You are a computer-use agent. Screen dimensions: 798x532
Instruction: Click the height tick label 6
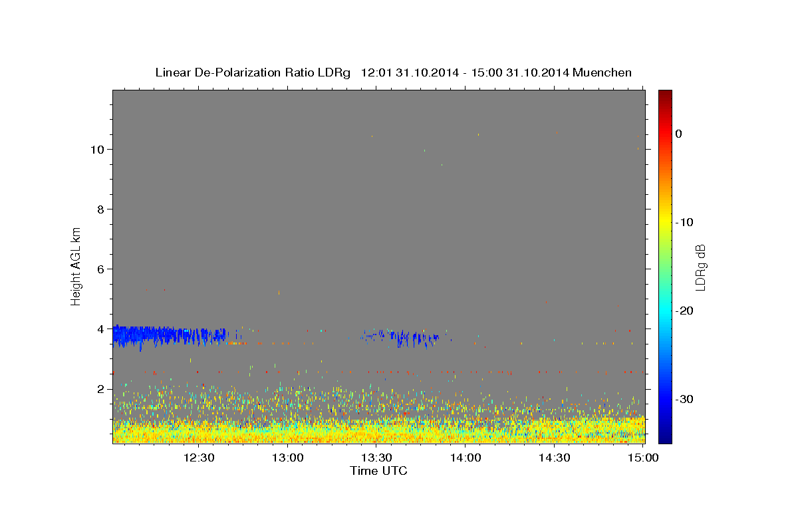pos(101,269)
